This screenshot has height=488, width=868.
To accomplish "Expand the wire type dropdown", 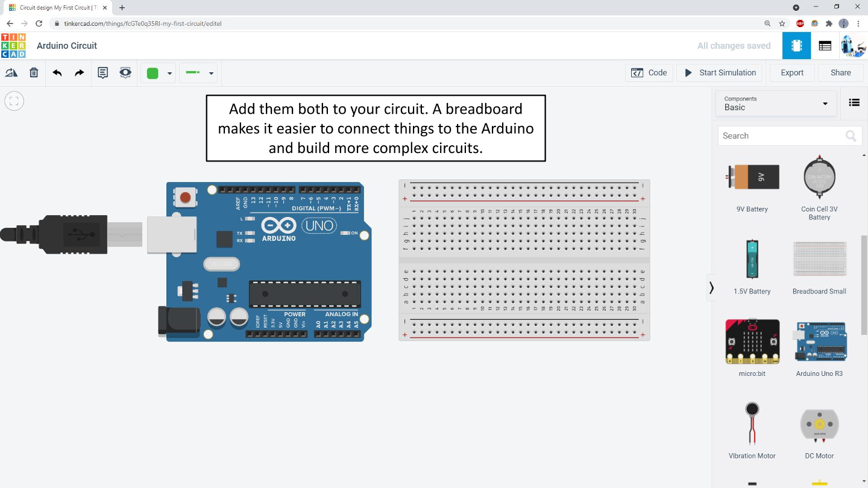I will 211,74.
